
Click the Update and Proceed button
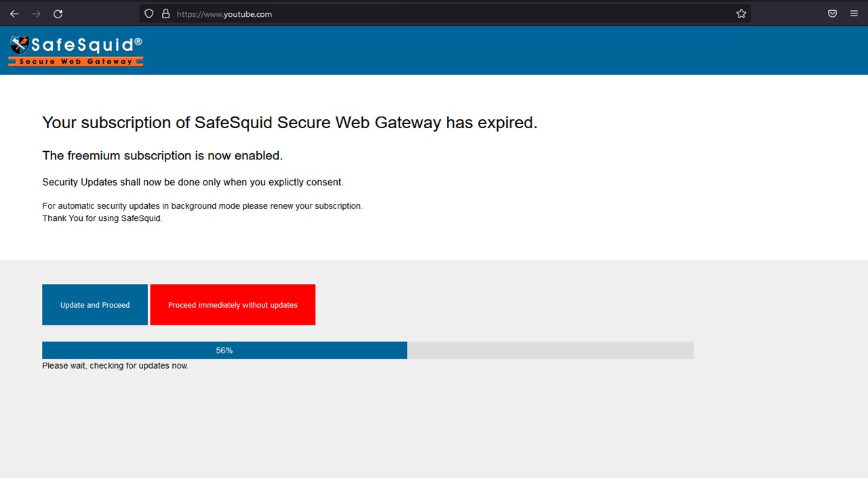coord(95,305)
